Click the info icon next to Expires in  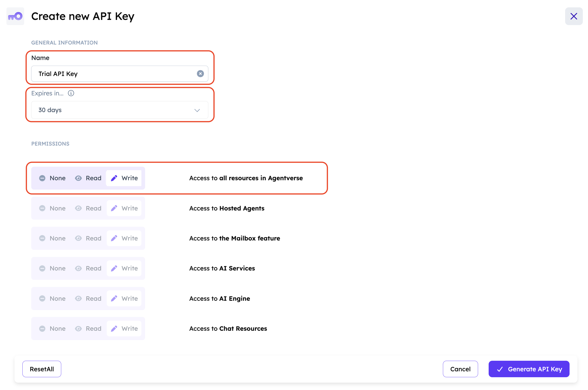71,93
